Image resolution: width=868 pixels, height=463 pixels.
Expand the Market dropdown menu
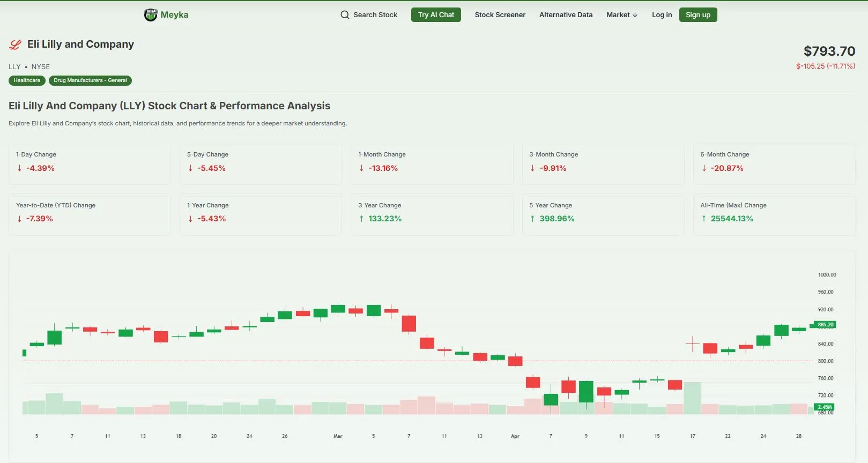pyautogui.click(x=622, y=15)
